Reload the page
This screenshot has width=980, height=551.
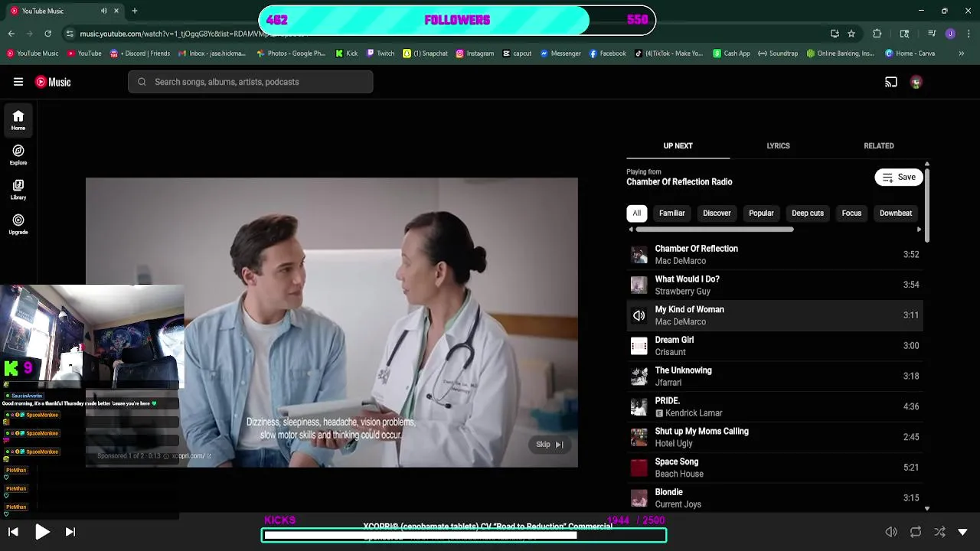tap(47, 34)
